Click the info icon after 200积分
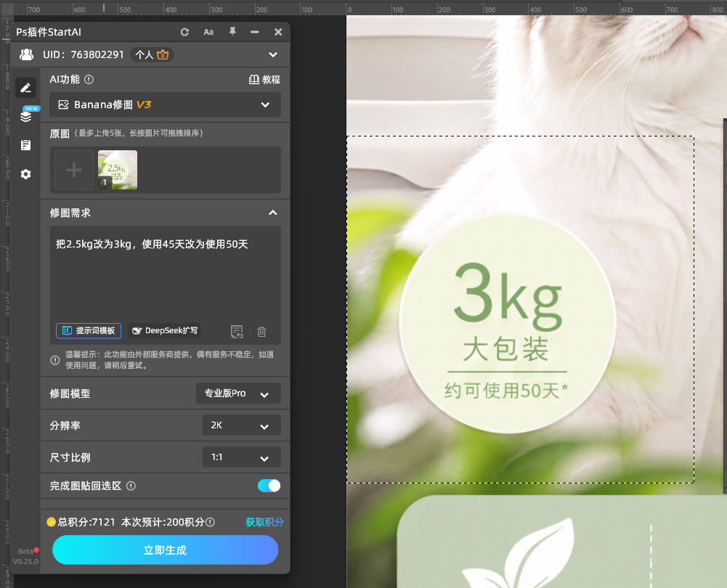This screenshot has width=727, height=588. click(x=210, y=522)
